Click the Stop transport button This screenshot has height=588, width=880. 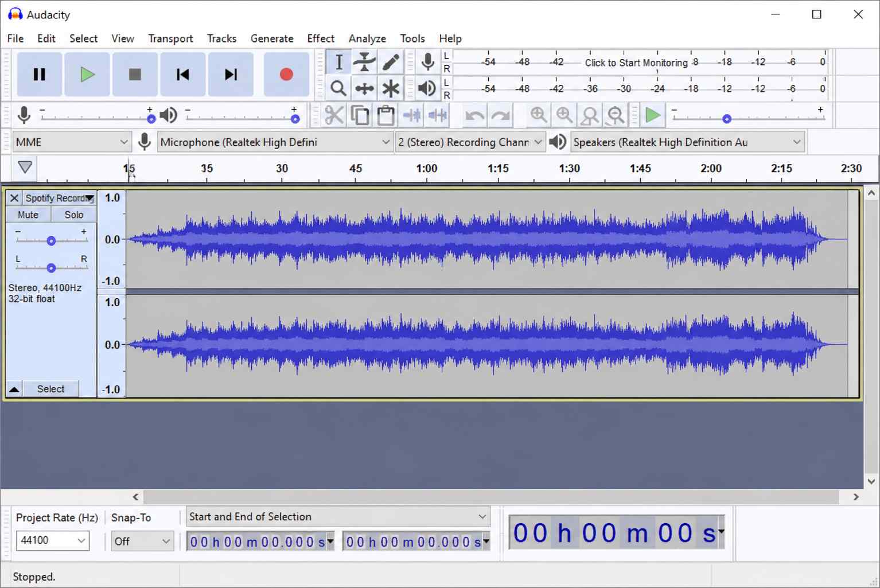click(x=135, y=75)
